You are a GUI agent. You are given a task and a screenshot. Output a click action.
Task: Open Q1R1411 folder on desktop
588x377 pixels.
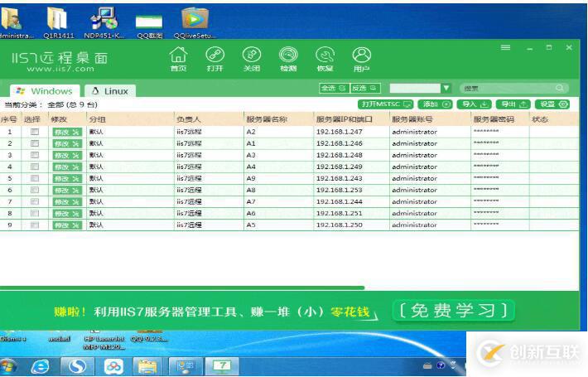58,23
